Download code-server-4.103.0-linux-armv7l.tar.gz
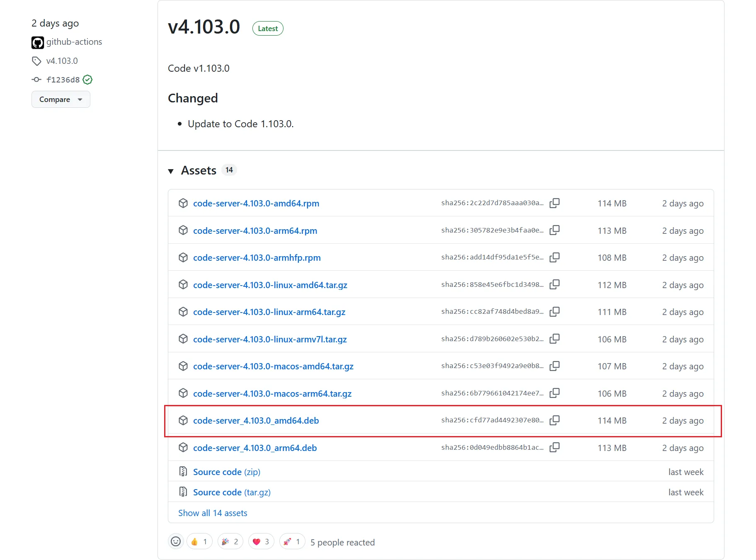 coord(270,339)
